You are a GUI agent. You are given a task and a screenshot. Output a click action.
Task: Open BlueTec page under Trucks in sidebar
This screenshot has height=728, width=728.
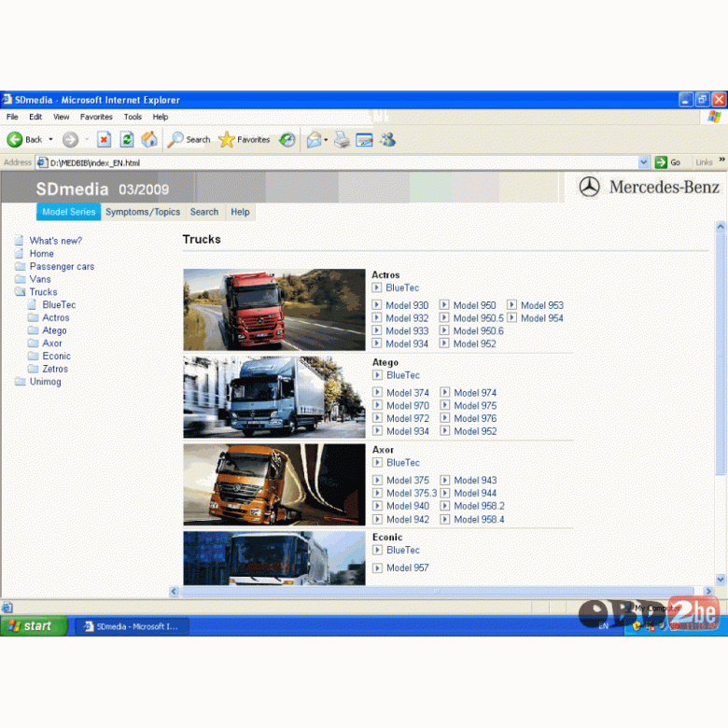(59, 305)
